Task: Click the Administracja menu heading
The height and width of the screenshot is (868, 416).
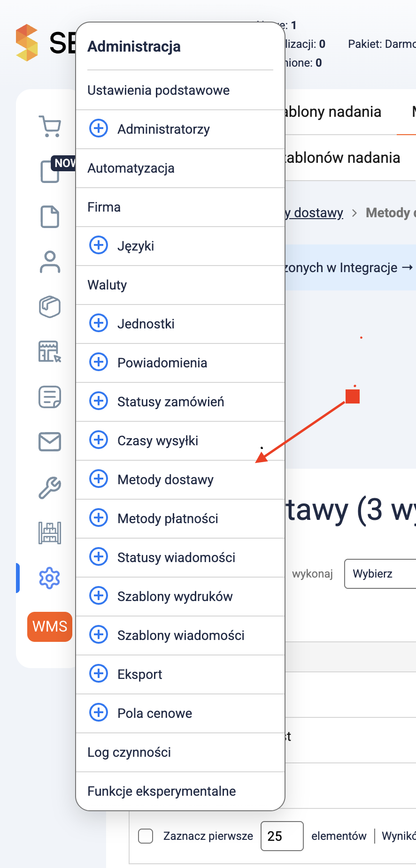Action: point(134,46)
